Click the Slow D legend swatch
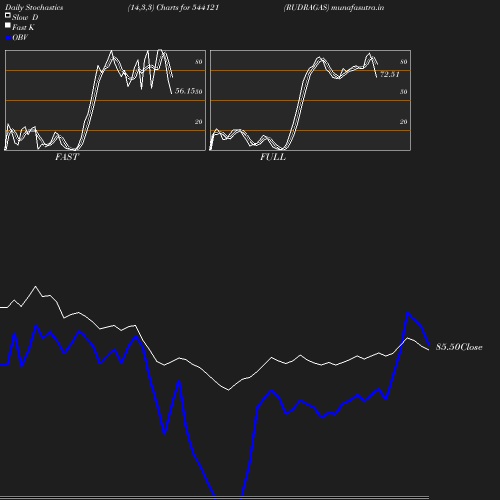This screenshot has height=500, width=500. point(8,15)
